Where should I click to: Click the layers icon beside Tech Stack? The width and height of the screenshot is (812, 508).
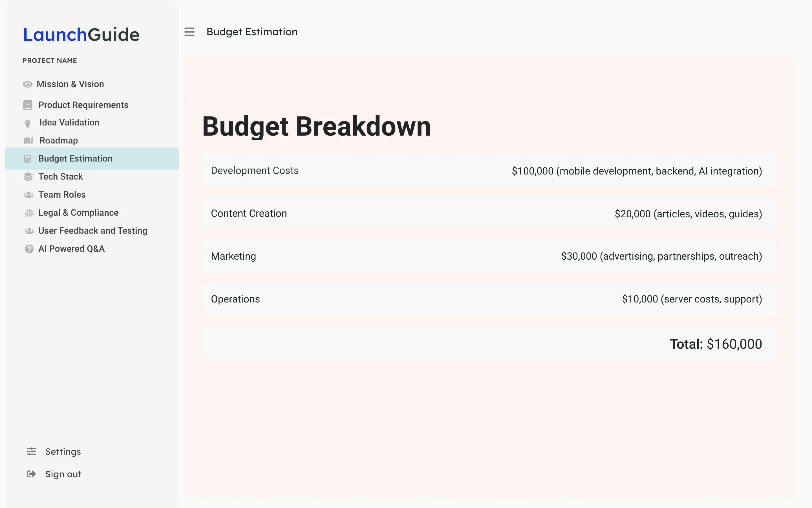point(28,177)
